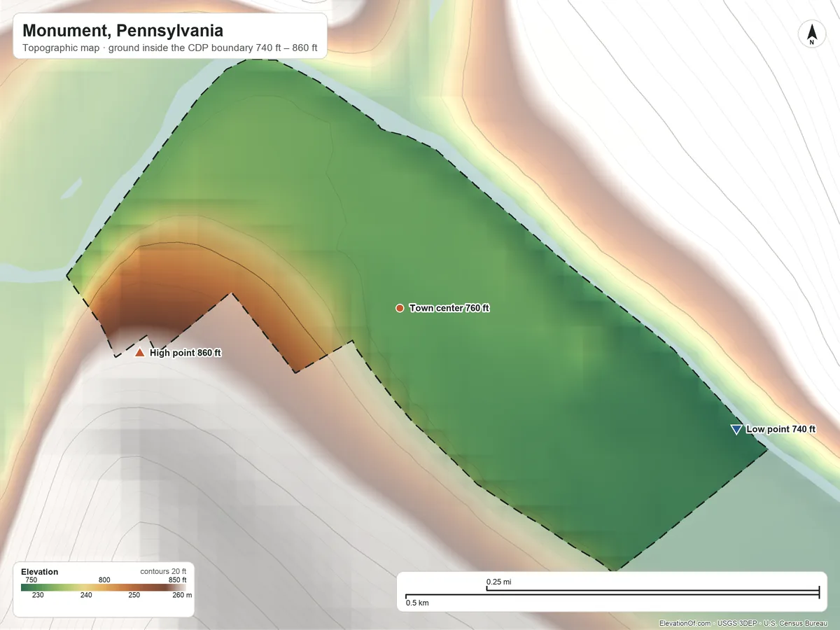Click the "0.5 km" scale bar label

tap(417, 602)
